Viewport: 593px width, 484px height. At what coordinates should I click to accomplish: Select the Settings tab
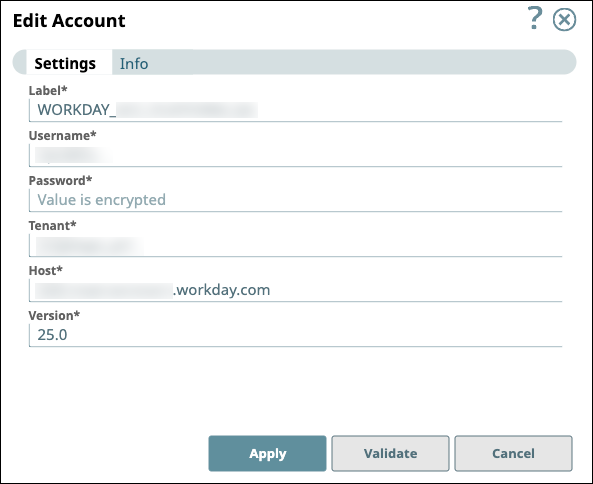[x=65, y=63]
